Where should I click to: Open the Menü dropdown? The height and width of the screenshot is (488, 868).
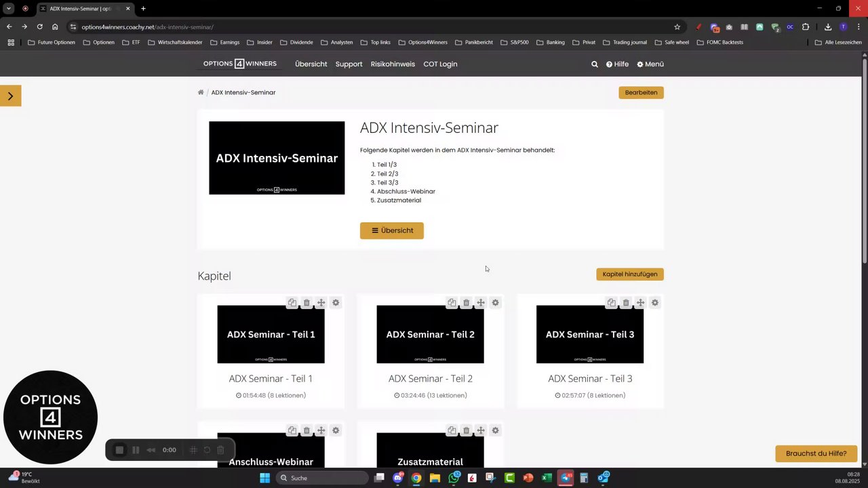[x=650, y=64]
